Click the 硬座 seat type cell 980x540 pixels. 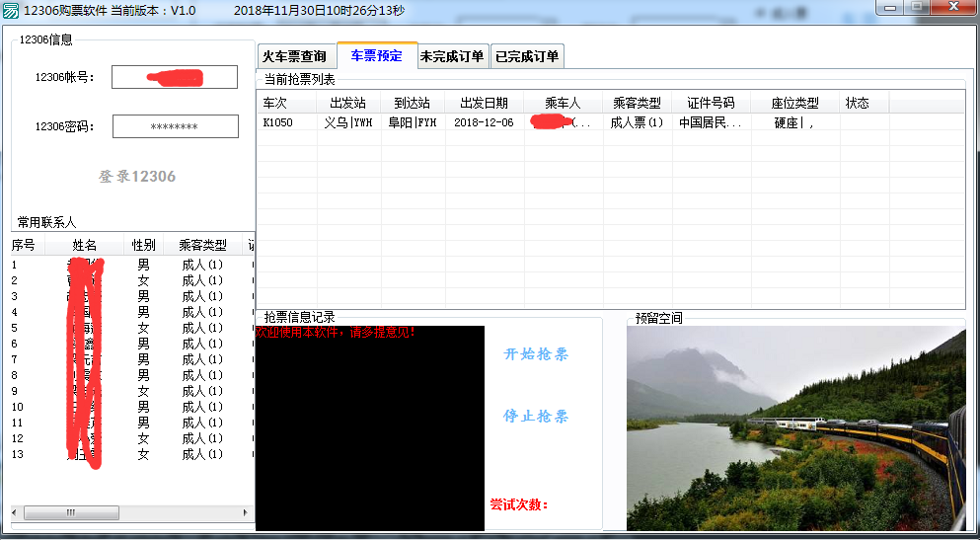pos(793,122)
